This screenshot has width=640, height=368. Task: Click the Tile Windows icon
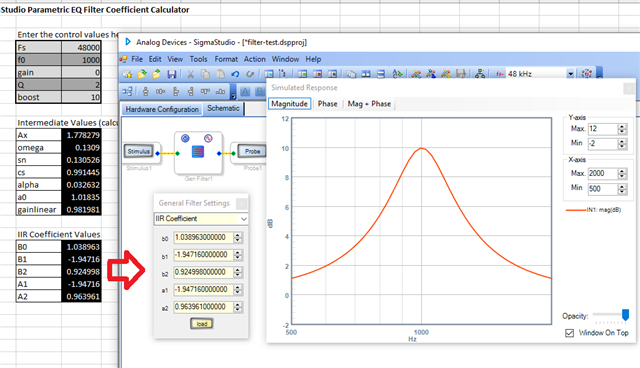[x=366, y=74]
